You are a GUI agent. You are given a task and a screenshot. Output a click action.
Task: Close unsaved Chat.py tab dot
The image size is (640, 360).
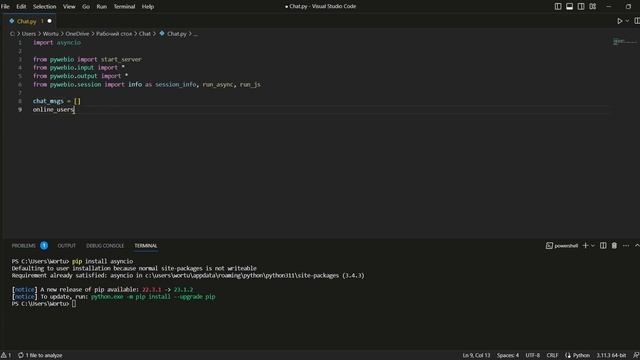(x=49, y=21)
